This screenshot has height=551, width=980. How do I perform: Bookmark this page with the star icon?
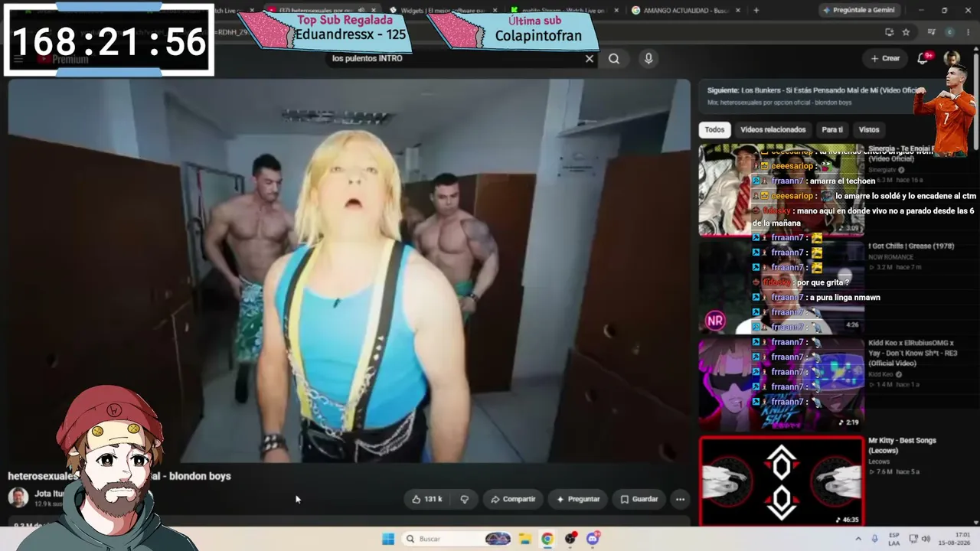tap(906, 32)
